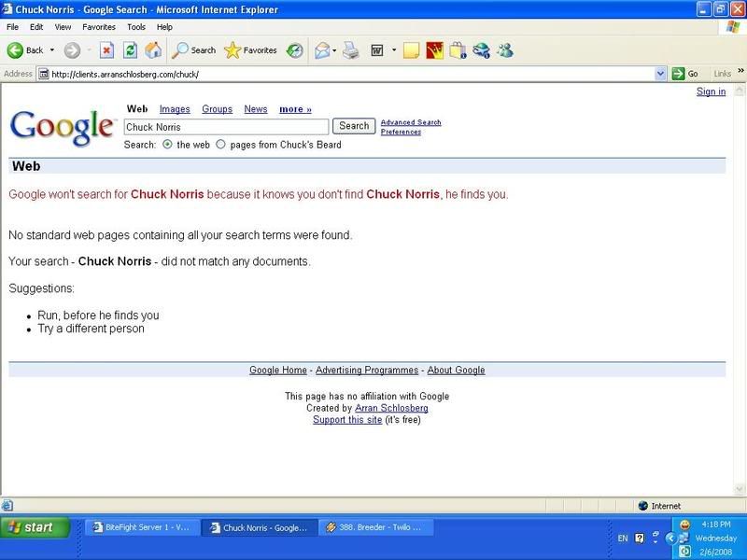Open the View menu
This screenshot has width=747, height=560.
pyautogui.click(x=63, y=27)
